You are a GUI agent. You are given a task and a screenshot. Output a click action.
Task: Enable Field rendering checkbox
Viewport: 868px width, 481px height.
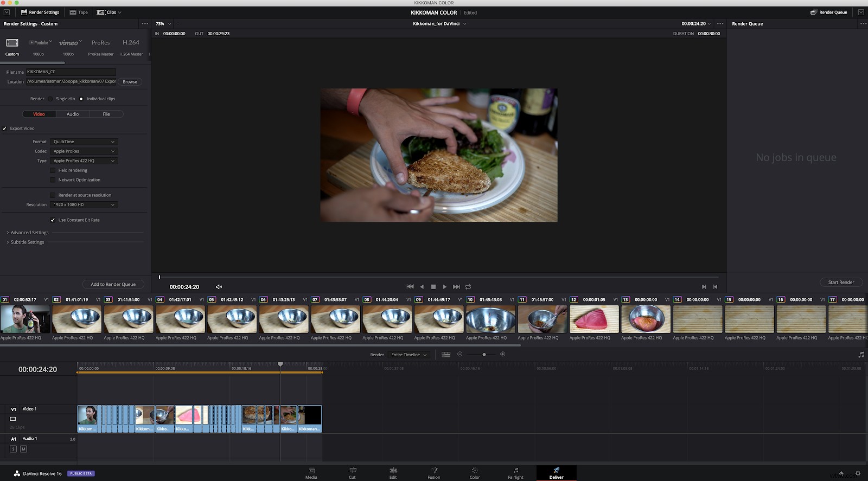coord(53,170)
